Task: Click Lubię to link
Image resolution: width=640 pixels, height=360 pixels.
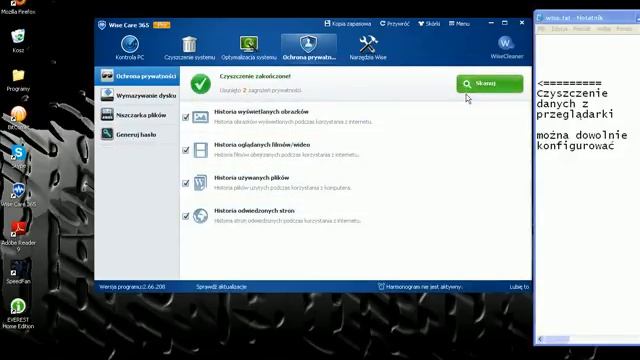Action: click(519, 287)
